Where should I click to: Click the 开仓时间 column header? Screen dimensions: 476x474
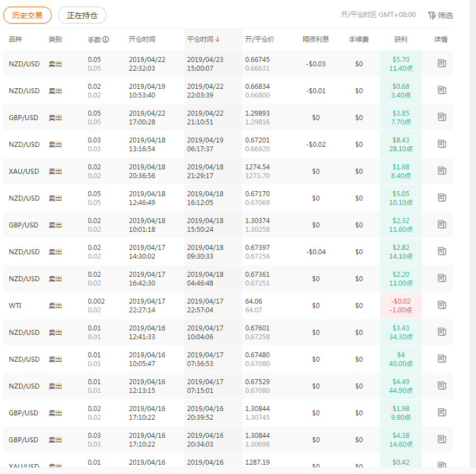click(x=142, y=39)
